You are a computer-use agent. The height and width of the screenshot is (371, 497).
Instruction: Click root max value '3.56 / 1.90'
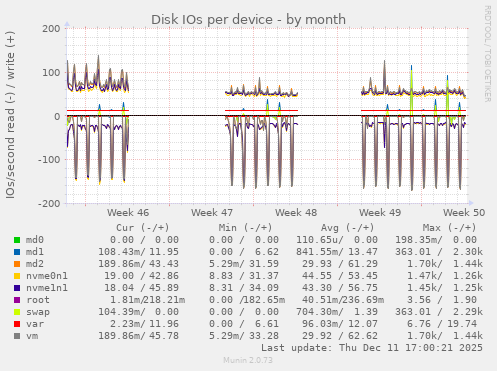point(442,300)
